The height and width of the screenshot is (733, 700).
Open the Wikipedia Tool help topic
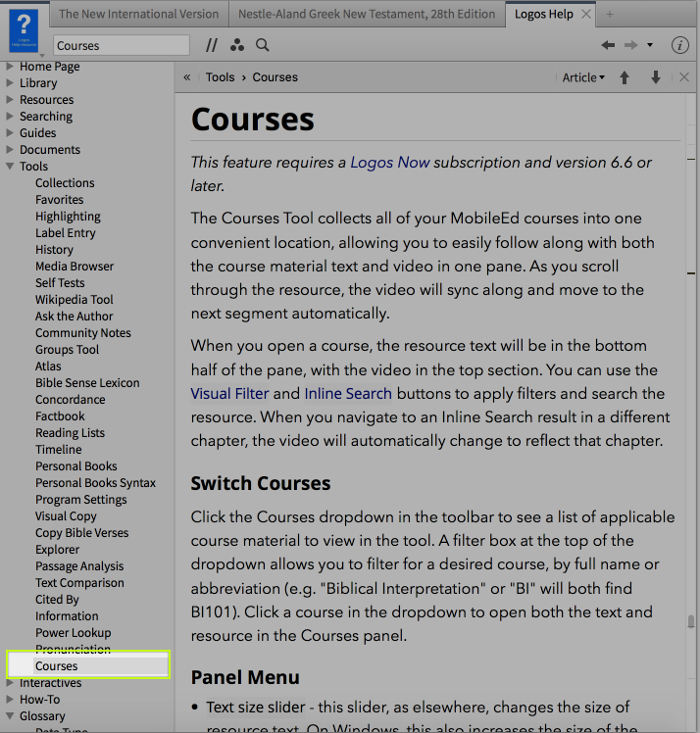(x=75, y=299)
